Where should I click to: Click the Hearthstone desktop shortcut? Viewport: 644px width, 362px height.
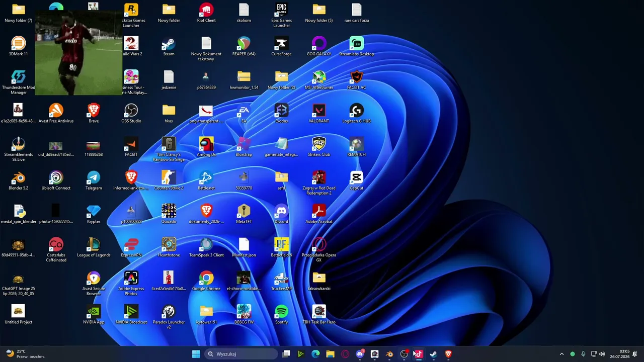pos(169,247)
